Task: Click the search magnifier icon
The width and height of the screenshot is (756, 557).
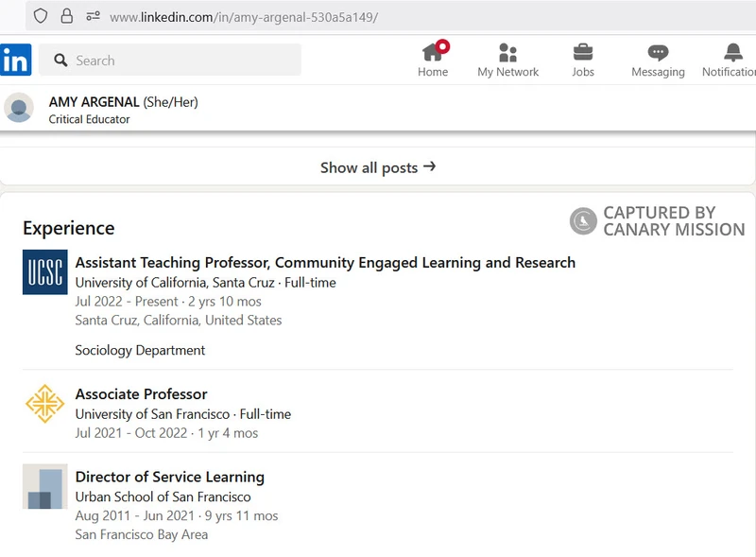Action: click(60, 61)
